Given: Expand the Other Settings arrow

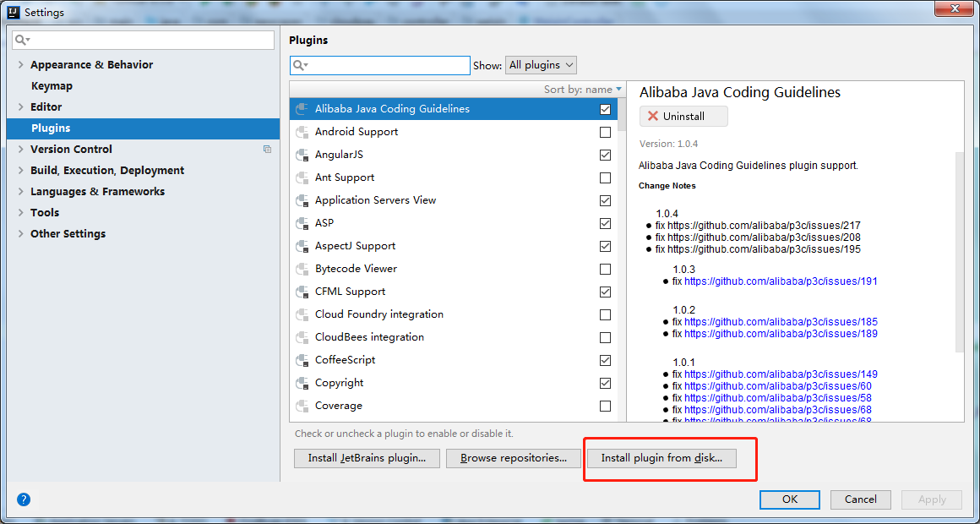Looking at the screenshot, I should 20,234.
